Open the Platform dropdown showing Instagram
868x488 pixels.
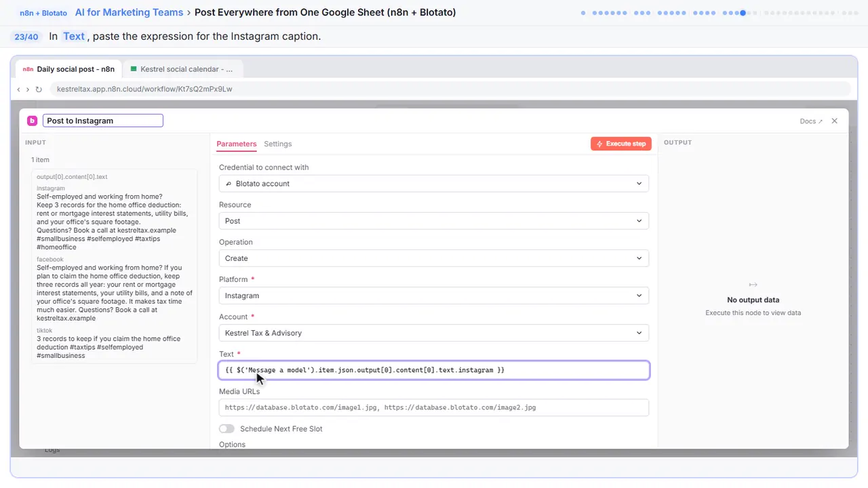point(433,296)
